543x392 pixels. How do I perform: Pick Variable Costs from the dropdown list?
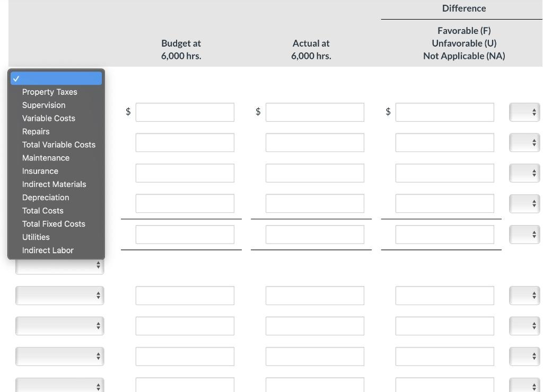pos(56,118)
